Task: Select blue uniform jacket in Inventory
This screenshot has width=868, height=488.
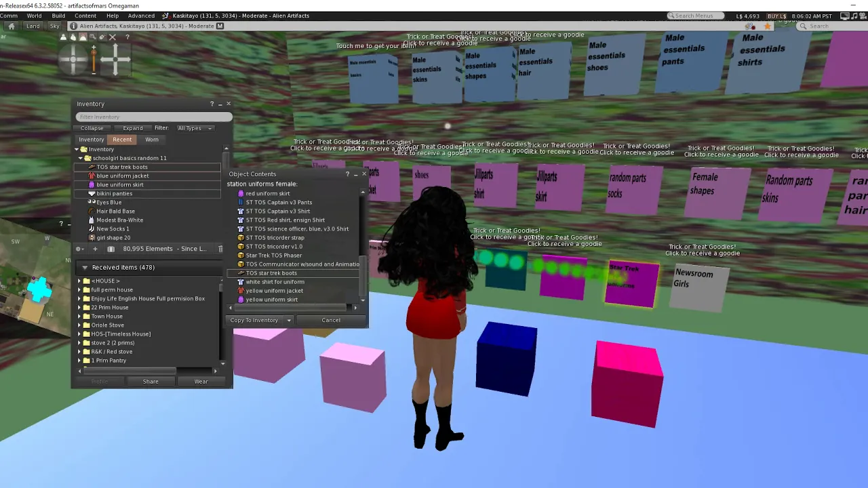Action: click(x=122, y=176)
